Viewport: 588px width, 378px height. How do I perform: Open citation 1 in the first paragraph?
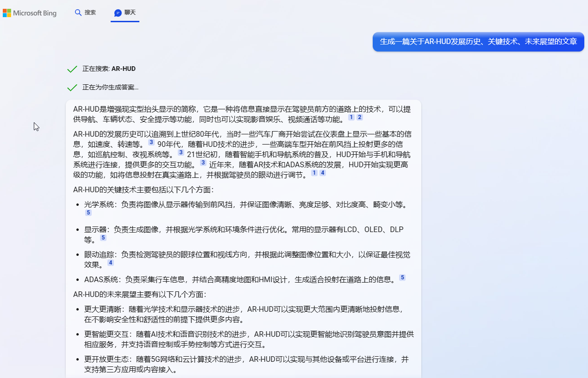point(350,118)
